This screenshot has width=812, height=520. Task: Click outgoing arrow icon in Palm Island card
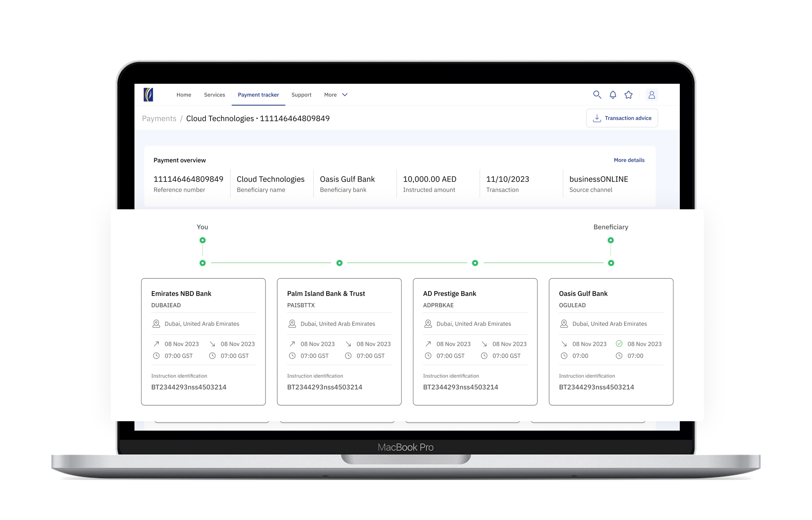point(292,344)
